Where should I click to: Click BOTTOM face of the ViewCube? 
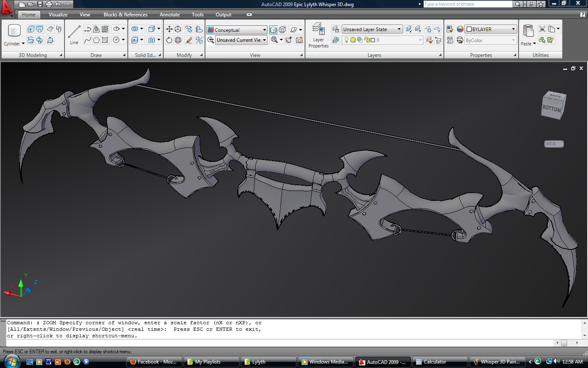[552, 109]
